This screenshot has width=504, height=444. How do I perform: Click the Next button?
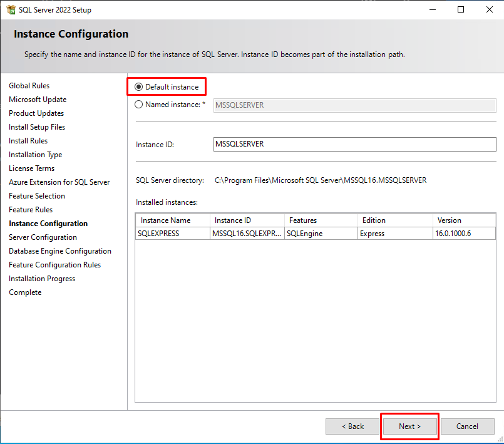(409, 426)
